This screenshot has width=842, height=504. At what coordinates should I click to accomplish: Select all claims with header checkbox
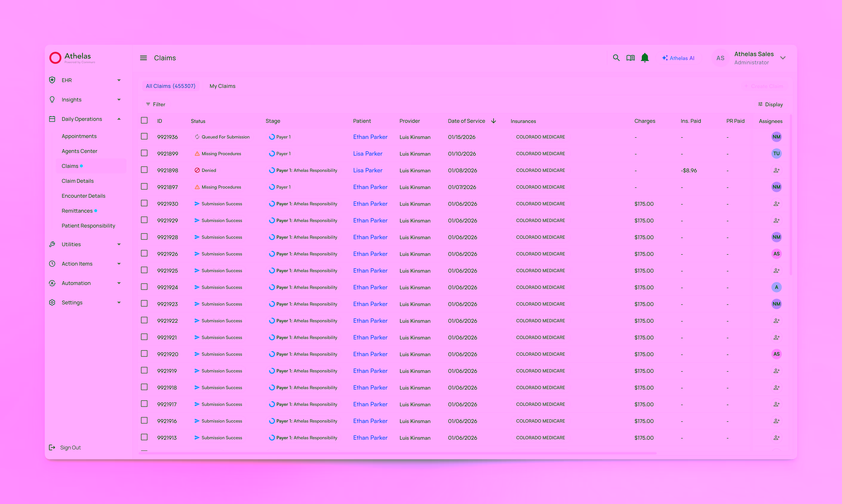[x=144, y=121]
